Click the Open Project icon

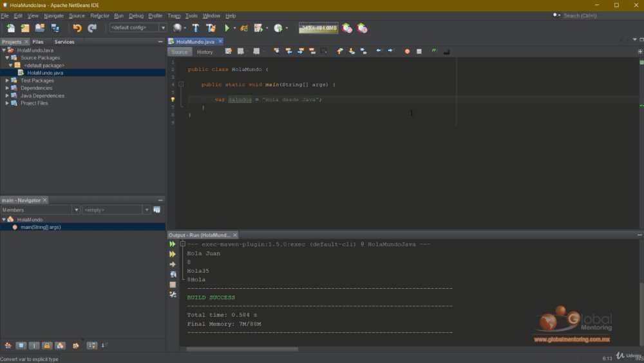40,28
